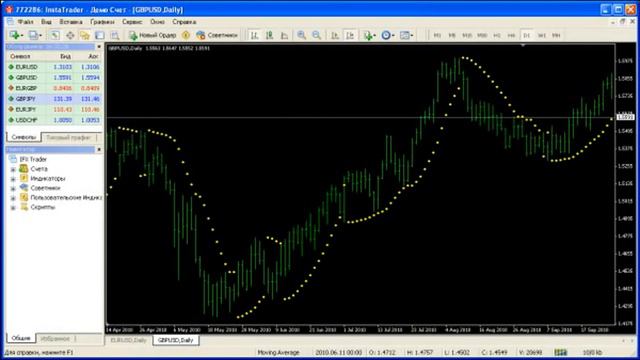Click the Скрипты scripts folder icon
The image size is (640, 360).
click(x=24, y=207)
